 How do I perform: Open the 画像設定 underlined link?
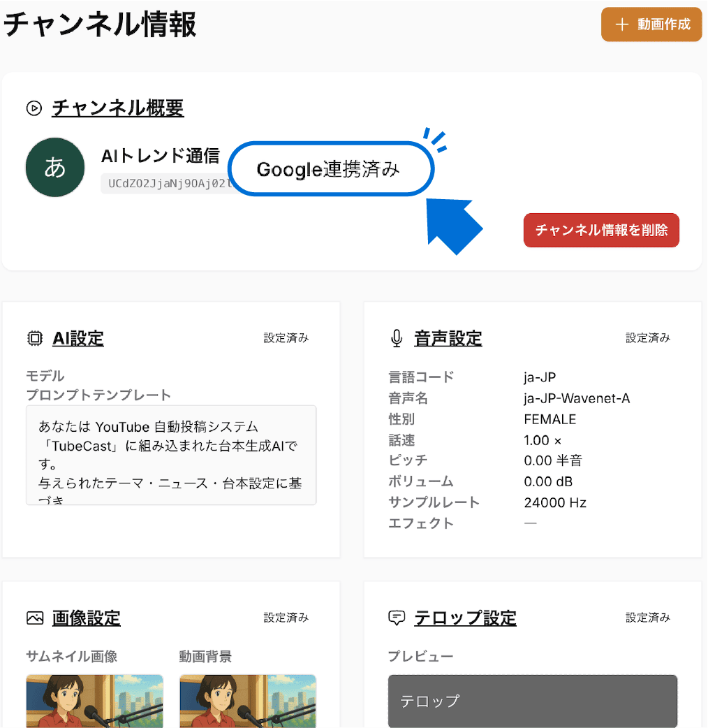[85, 618]
